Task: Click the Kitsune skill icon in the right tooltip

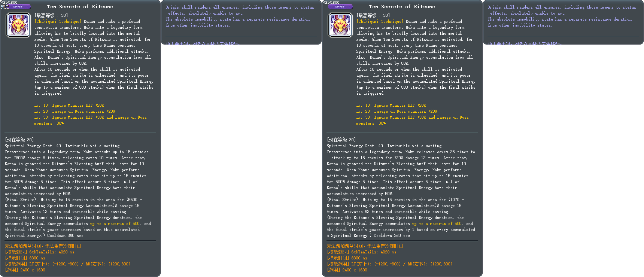Action: (340, 25)
